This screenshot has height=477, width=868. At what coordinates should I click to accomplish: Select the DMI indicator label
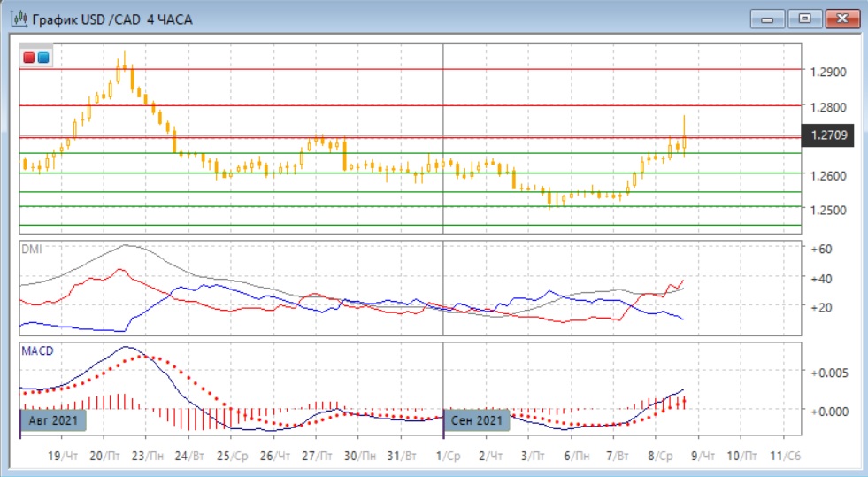point(31,249)
